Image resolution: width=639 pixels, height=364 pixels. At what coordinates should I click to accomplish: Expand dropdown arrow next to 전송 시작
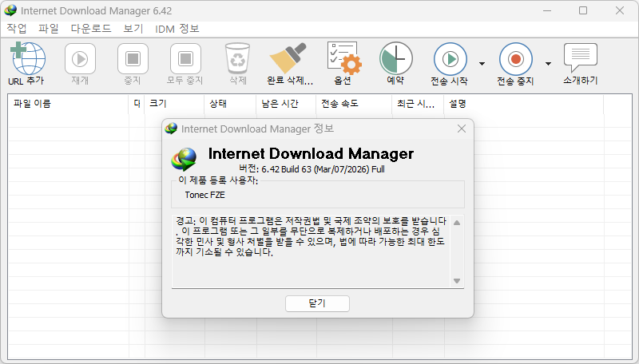tap(482, 64)
